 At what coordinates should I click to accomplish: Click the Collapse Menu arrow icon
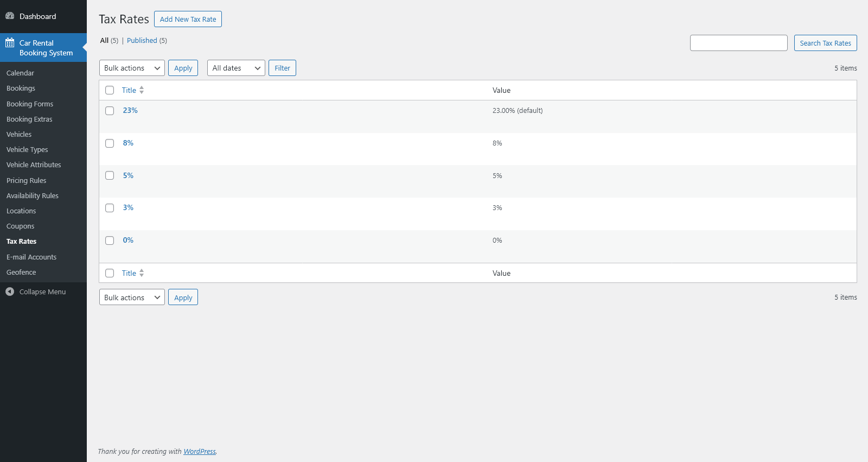[x=10, y=292]
